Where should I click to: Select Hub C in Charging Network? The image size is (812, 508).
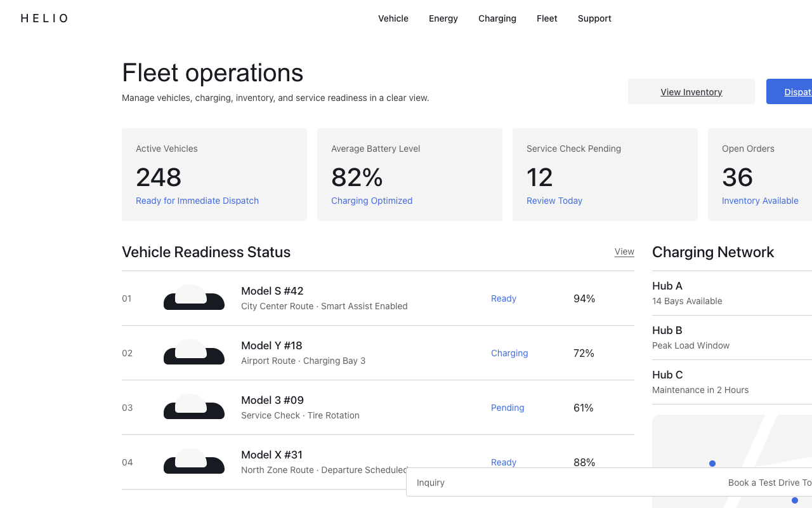667,375
